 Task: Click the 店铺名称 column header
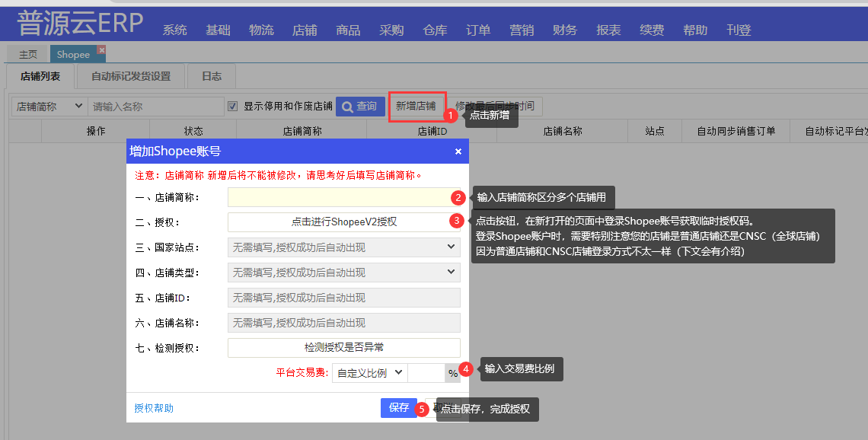pyautogui.click(x=563, y=131)
